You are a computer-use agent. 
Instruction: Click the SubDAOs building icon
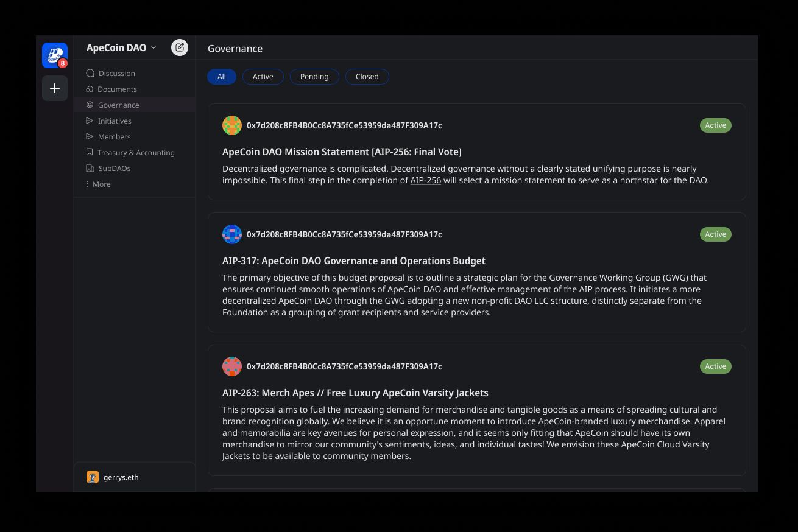[90, 168]
